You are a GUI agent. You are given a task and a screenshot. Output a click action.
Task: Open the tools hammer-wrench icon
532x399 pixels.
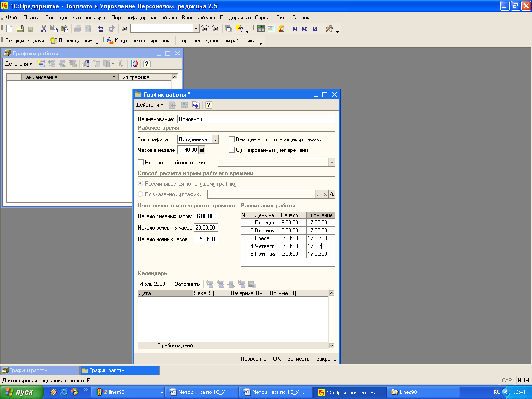329,29
